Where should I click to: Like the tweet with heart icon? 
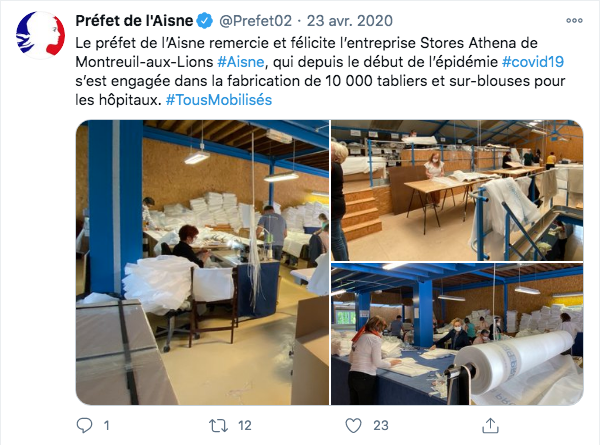pyautogui.click(x=353, y=425)
